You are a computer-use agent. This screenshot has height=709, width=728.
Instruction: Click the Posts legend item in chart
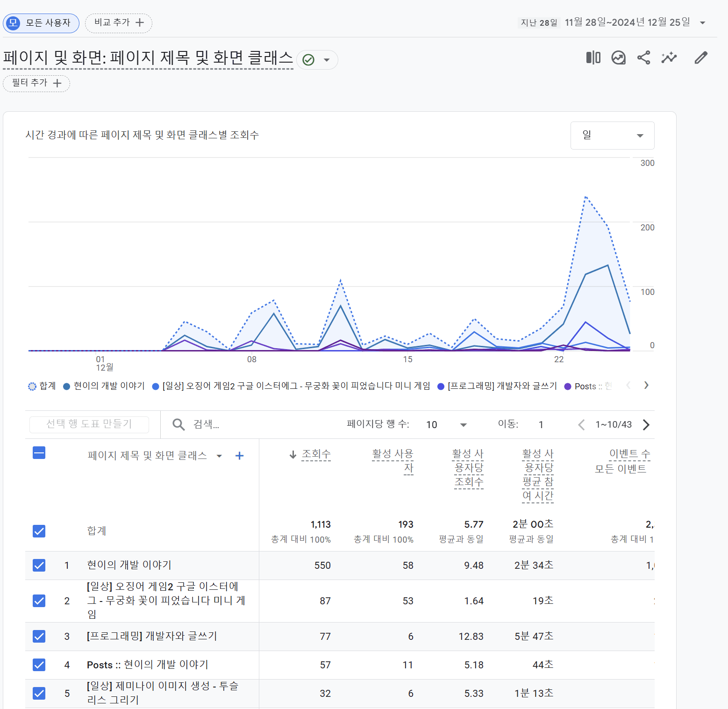pos(588,387)
